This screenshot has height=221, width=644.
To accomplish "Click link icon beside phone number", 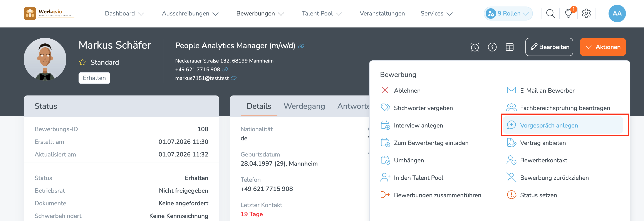I will point(225,69).
